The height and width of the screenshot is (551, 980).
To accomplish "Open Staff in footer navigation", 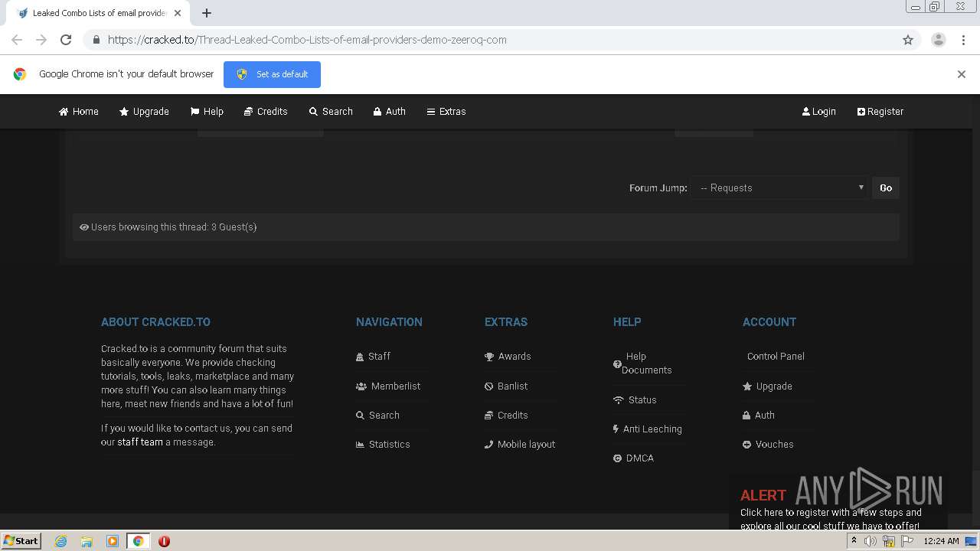I will point(379,356).
